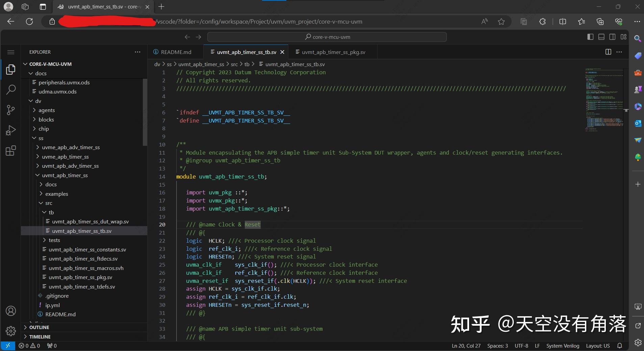Toggle the primary side bar visibility

coord(590,37)
